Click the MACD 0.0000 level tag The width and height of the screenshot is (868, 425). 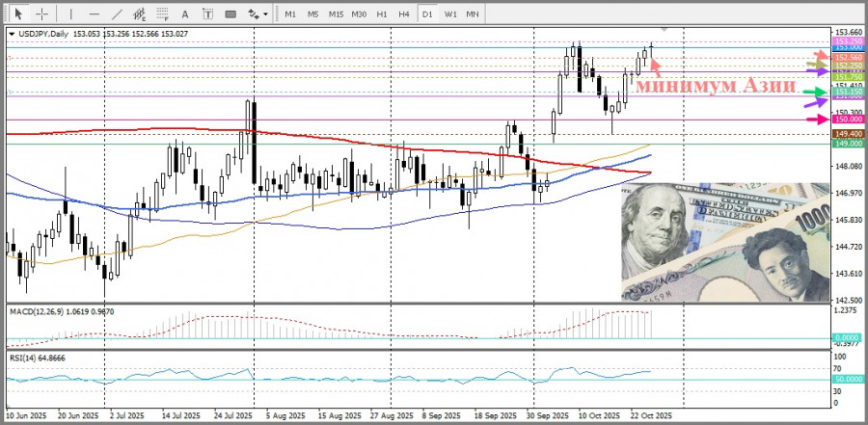pos(848,337)
